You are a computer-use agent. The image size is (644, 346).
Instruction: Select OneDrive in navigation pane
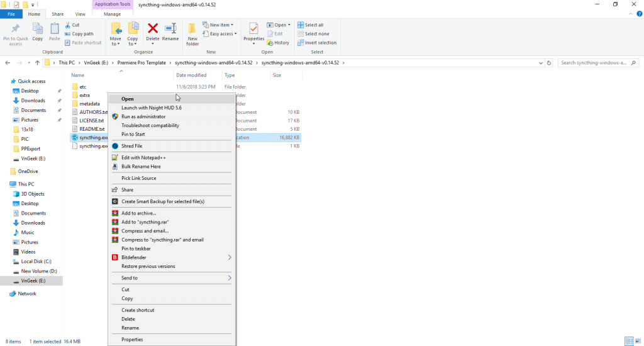[28, 171]
